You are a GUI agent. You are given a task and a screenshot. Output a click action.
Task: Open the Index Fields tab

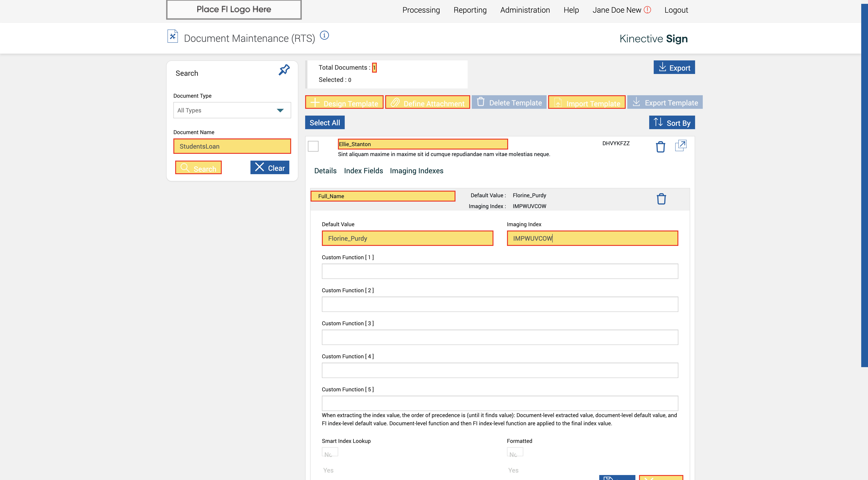pyautogui.click(x=363, y=171)
